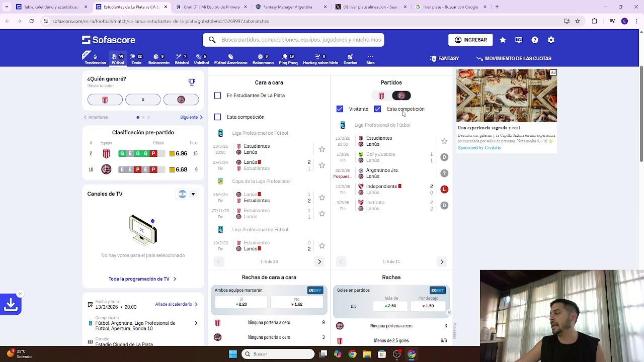644x362 pixels.
Task: Open the TV channels country dropdown
Action: coord(187,194)
